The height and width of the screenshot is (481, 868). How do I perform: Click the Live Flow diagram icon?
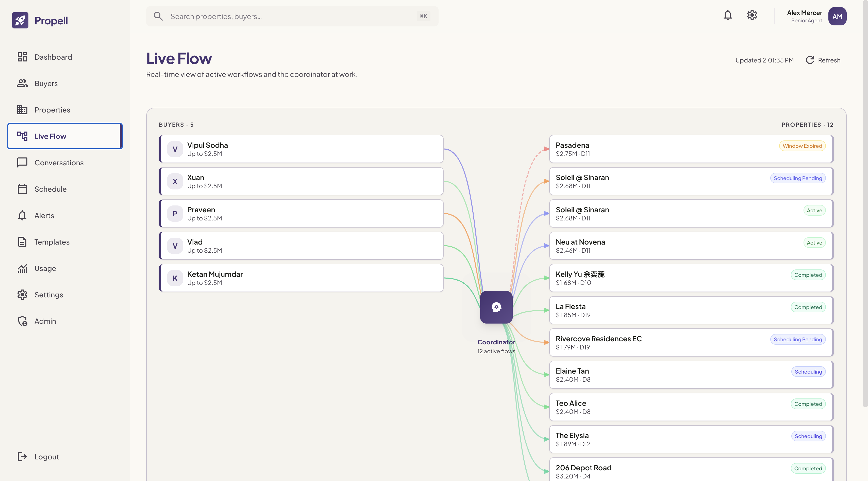pos(22,136)
